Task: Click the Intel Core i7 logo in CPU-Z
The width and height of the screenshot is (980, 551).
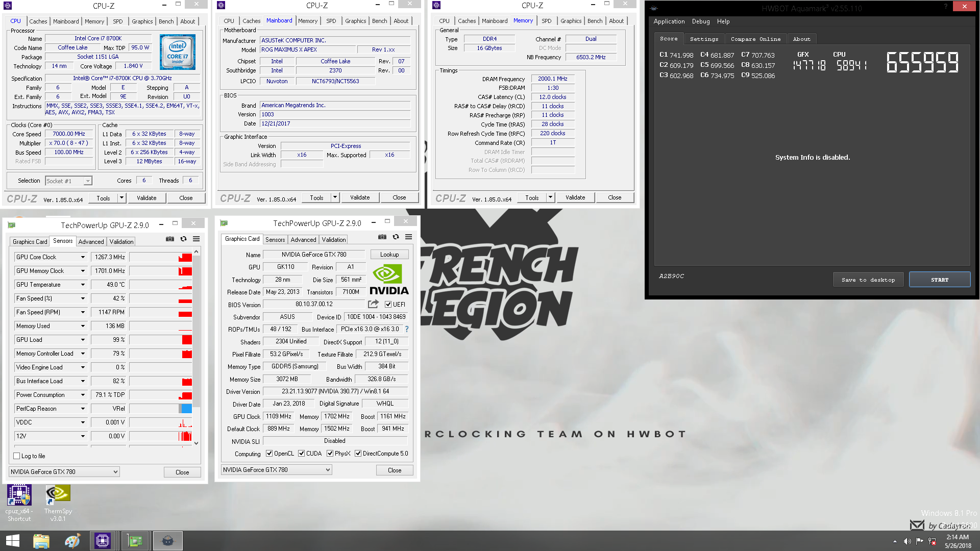Action: coord(178,52)
